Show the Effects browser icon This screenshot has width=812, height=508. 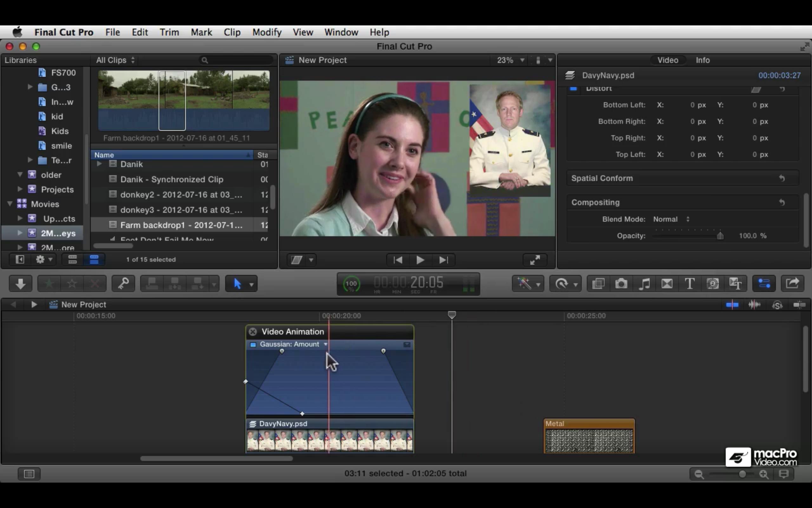(x=598, y=284)
